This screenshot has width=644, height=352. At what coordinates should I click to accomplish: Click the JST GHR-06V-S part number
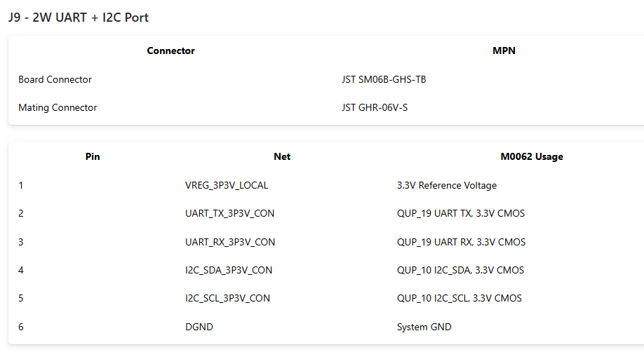(x=374, y=107)
